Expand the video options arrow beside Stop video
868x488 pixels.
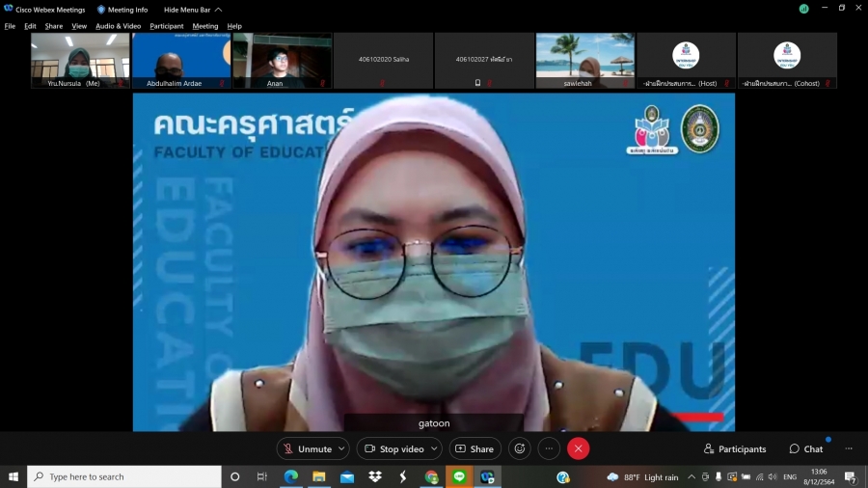point(435,448)
